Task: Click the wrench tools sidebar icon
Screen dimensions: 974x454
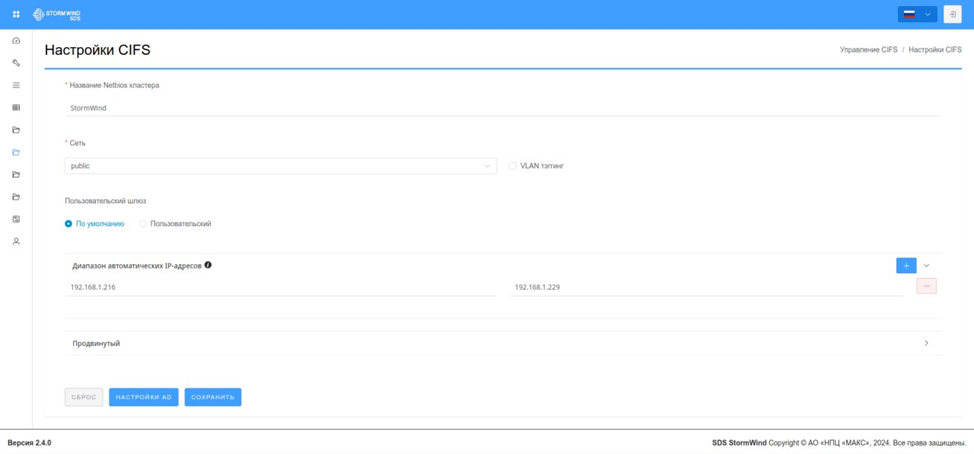Action: coord(16,63)
